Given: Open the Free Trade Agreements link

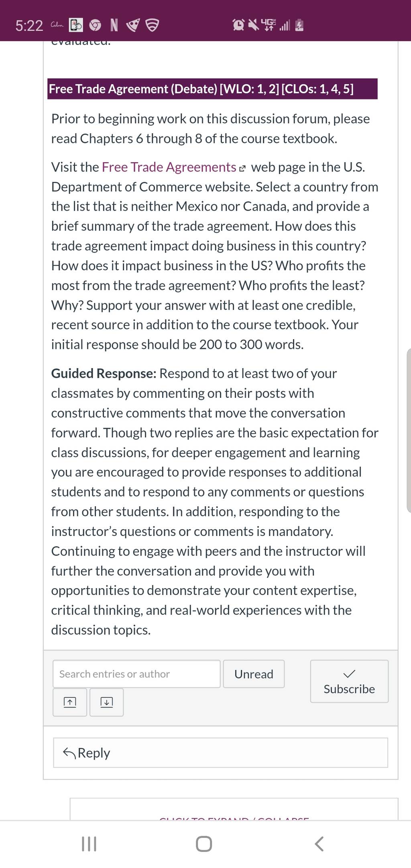Looking at the screenshot, I should [x=169, y=167].
